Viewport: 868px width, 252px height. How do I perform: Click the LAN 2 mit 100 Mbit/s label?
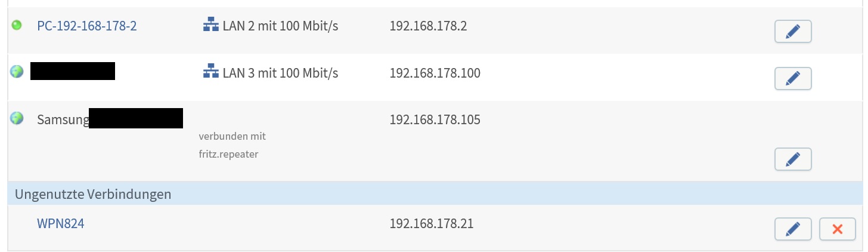tap(280, 26)
